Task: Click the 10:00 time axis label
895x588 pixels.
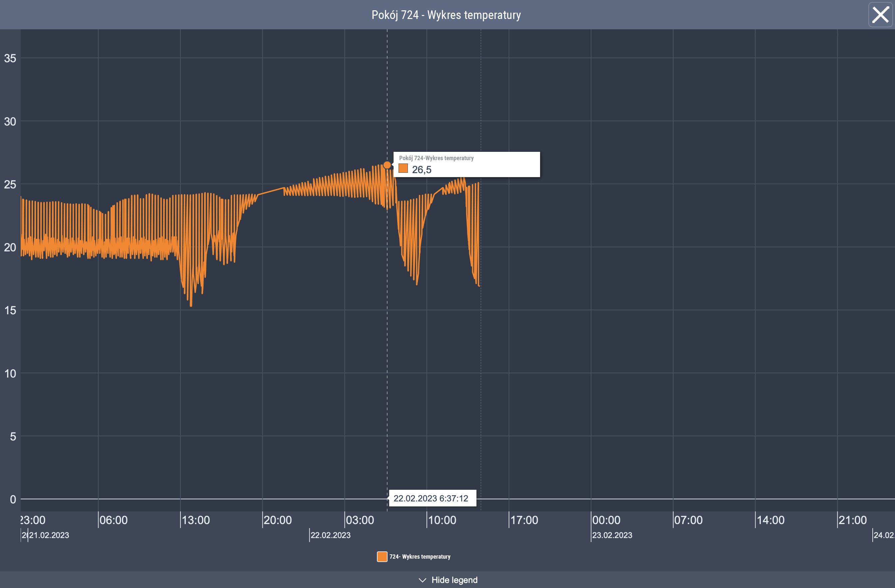Action: click(x=442, y=520)
